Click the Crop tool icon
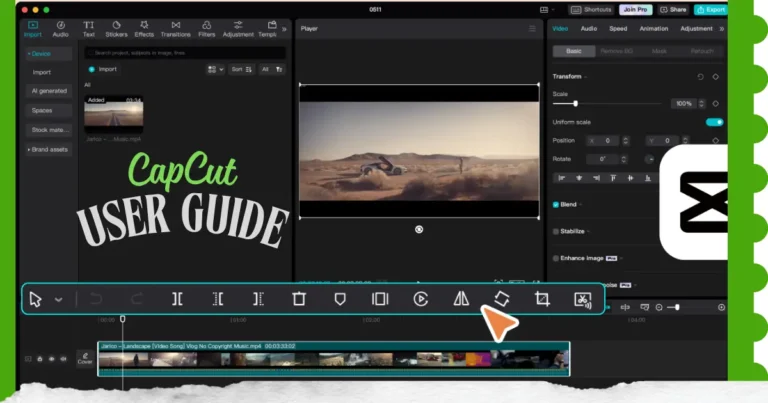 coord(542,299)
